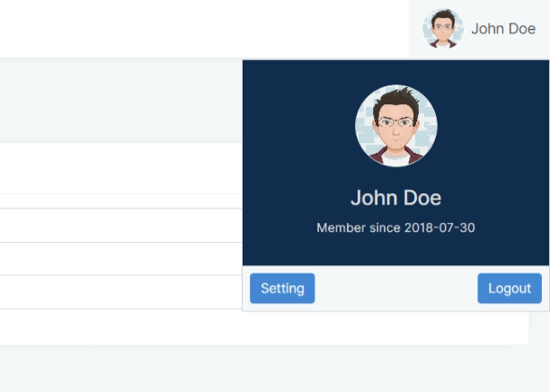
Task: Click the light gray card header on the left
Action: (x=117, y=101)
